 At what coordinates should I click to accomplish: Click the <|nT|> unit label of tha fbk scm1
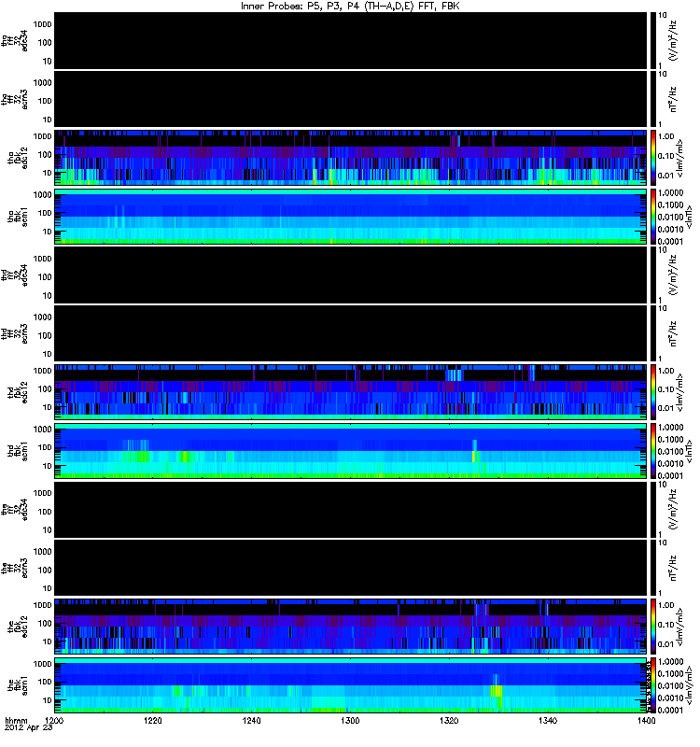688,217
